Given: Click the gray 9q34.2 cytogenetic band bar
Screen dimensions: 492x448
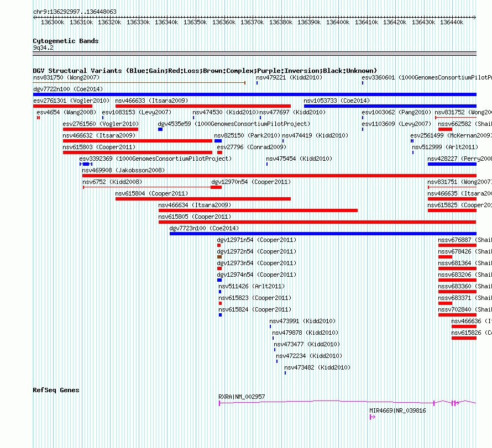Looking at the screenshot, I should 255,54.
